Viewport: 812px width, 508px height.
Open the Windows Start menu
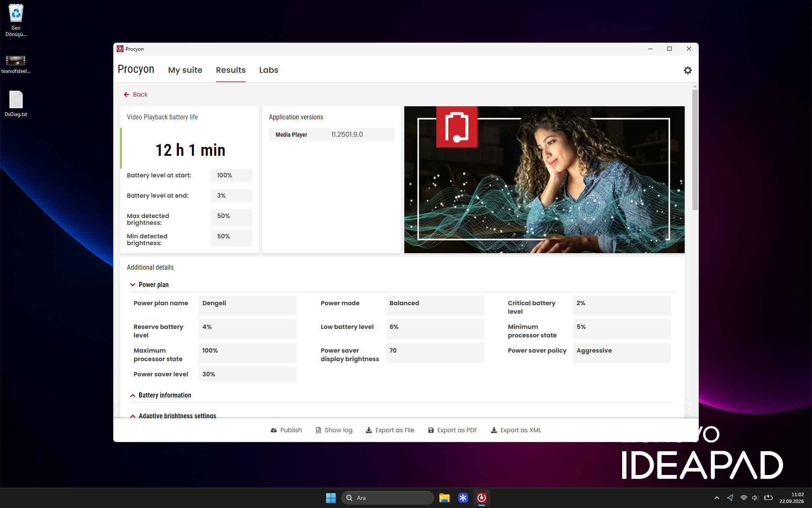[x=331, y=498]
